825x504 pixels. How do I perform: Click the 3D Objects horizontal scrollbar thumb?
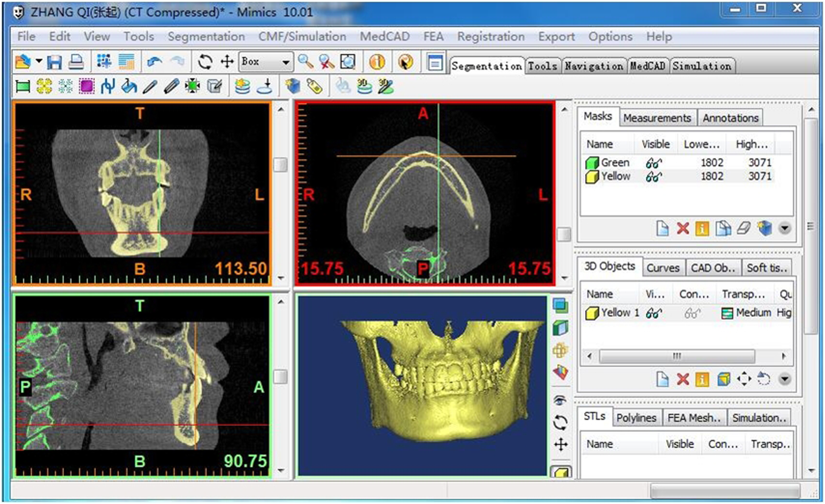[677, 356]
